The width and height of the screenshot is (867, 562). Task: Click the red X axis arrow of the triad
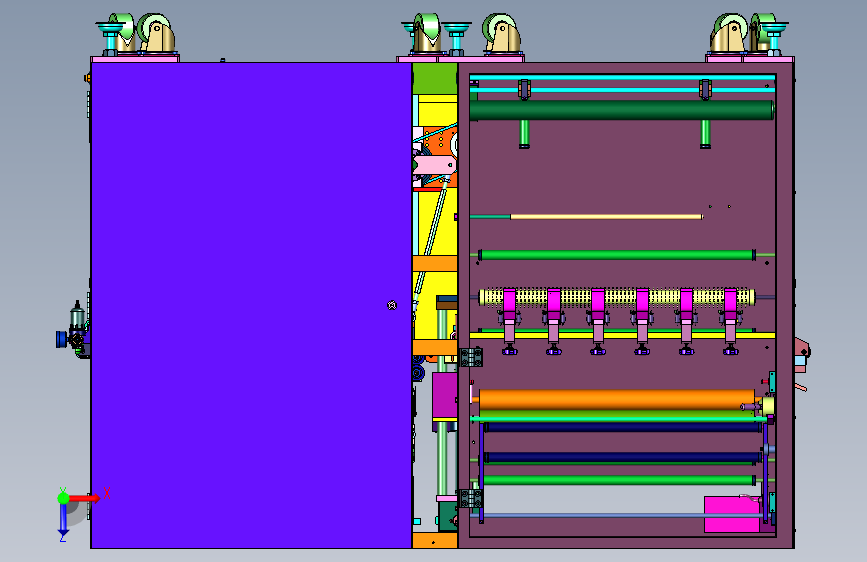tap(84, 498)
